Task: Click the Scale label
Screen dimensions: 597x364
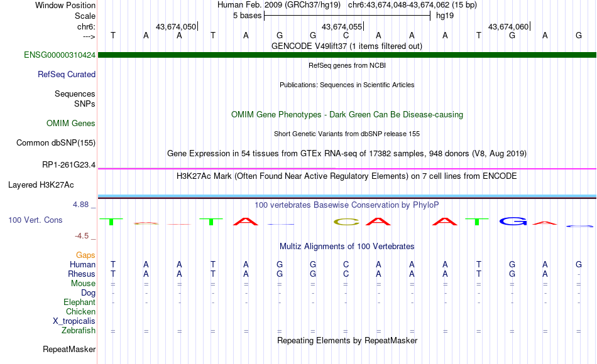Action: coord(85,16)
